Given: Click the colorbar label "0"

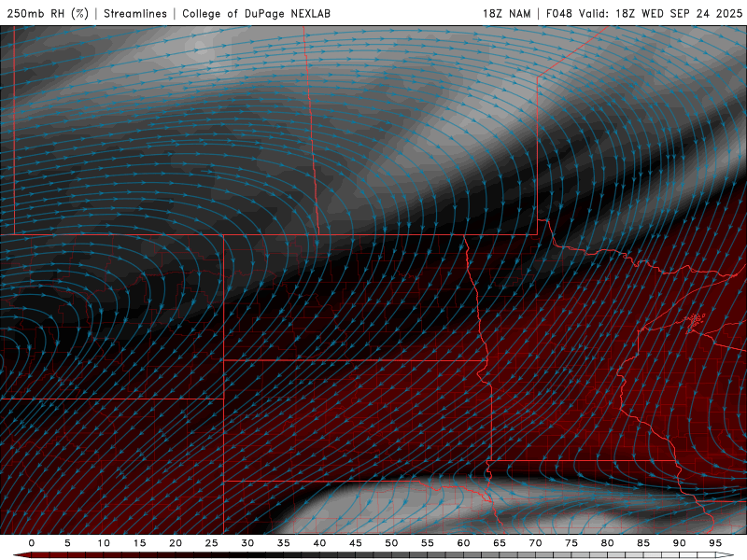Looking at the screenshot, I should click(x=32, y=543).
